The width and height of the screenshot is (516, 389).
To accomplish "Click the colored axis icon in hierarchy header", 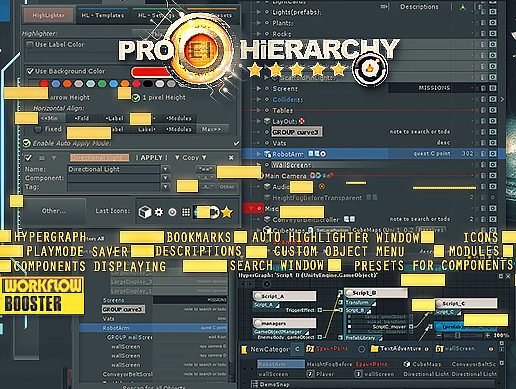I will click(463, 7).
